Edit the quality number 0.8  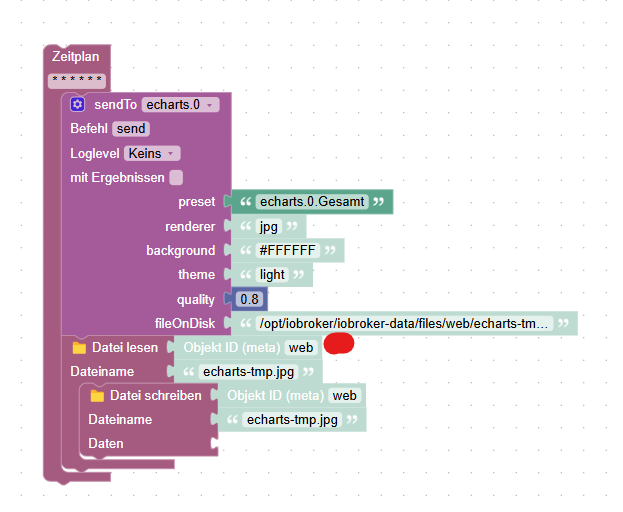250,299
